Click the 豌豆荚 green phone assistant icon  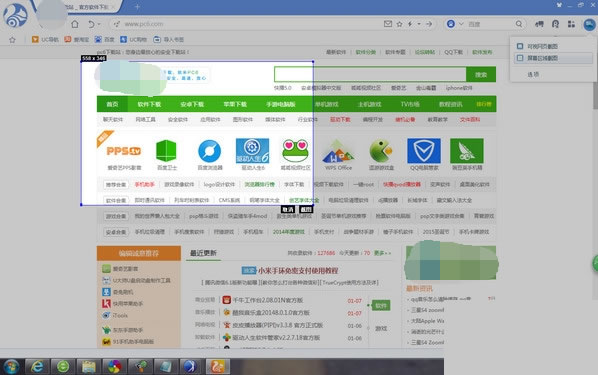click(x=467, y=151)
